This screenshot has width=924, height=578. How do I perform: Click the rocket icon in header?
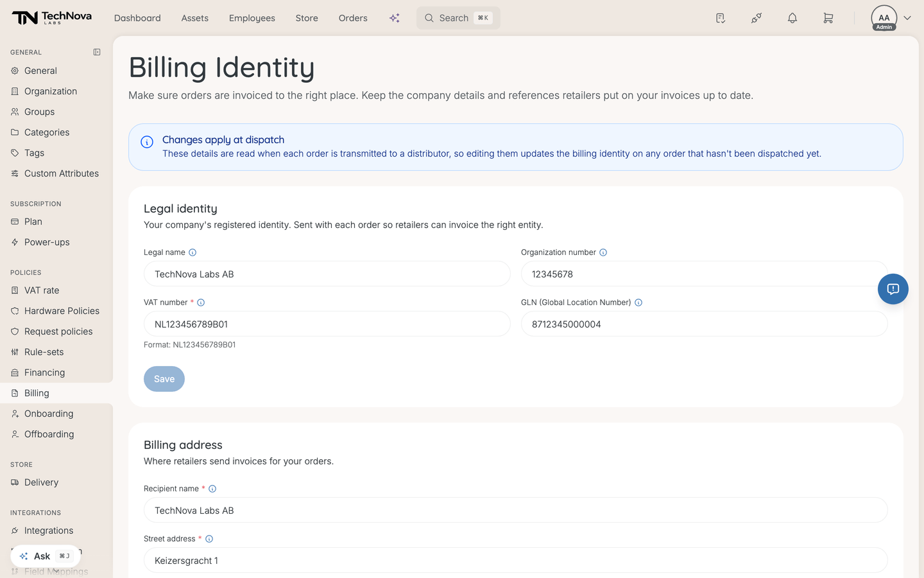(757, 18)
